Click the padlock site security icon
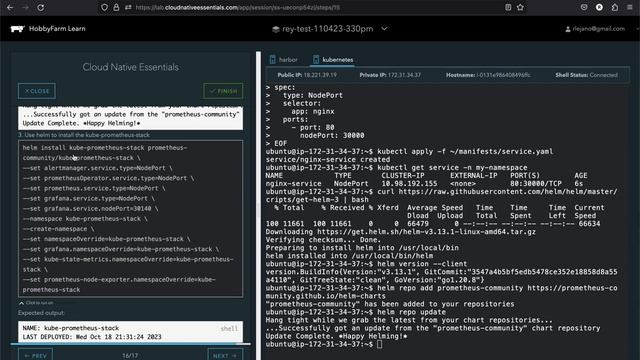The width and height of the screenshot is (640, 360). coord(116,7)
